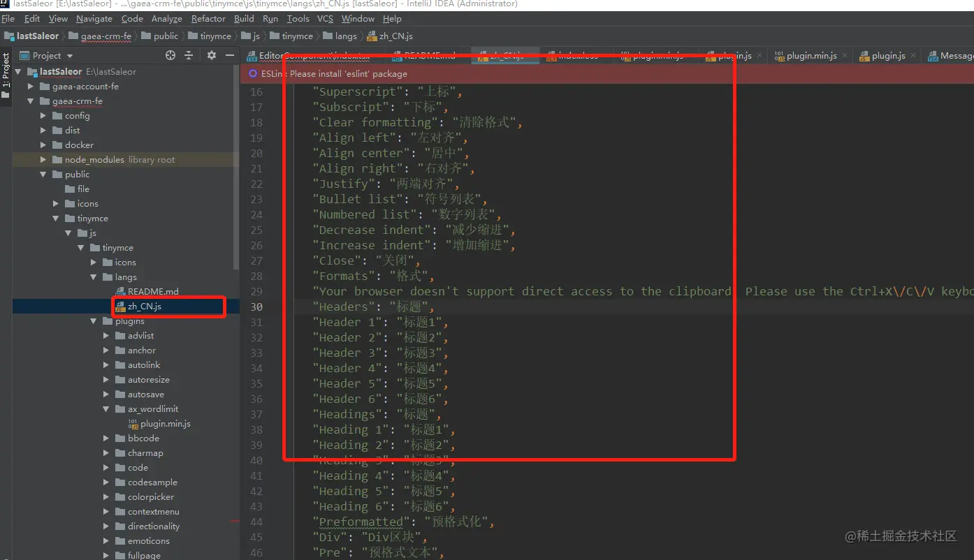Click the Collapse All icon in Project panel

coord(189,55)
